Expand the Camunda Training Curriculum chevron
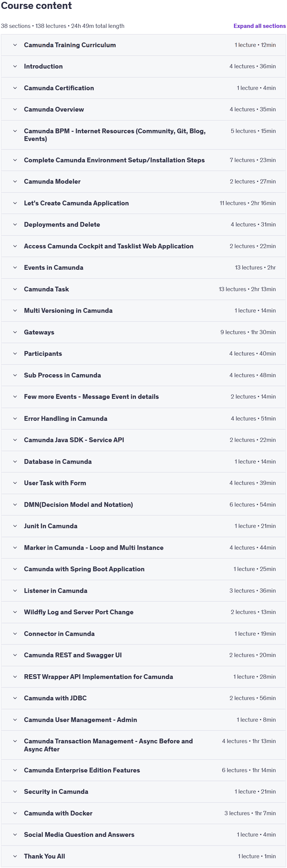The height and width of the screenshot is (868, 287). pyautogui.click(x=15, y=45)
